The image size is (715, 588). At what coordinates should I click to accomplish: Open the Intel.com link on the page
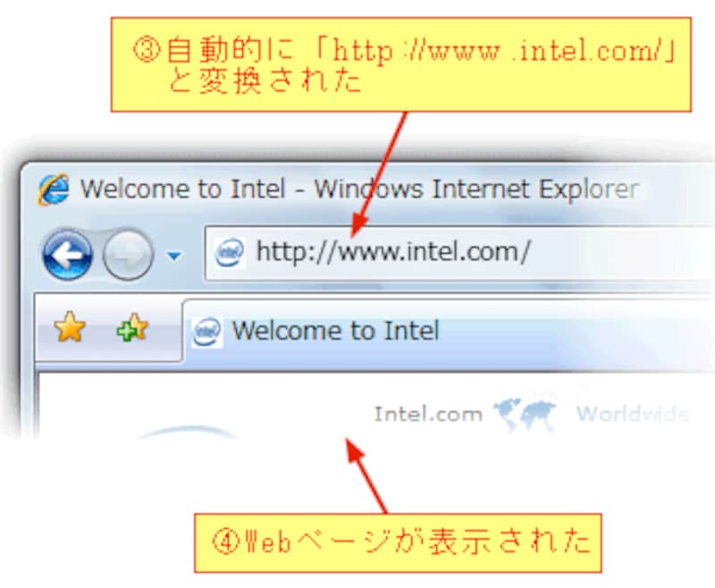pos(428,414)
